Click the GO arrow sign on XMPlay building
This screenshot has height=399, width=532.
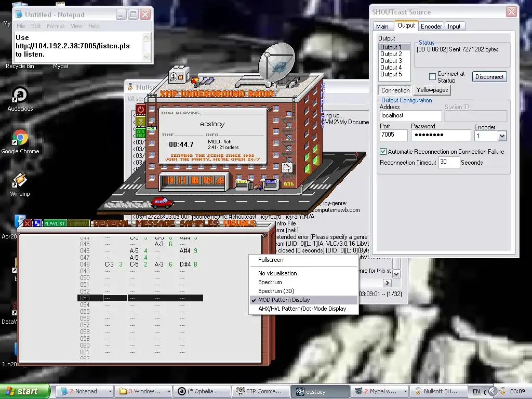click(x=287, y=167)
